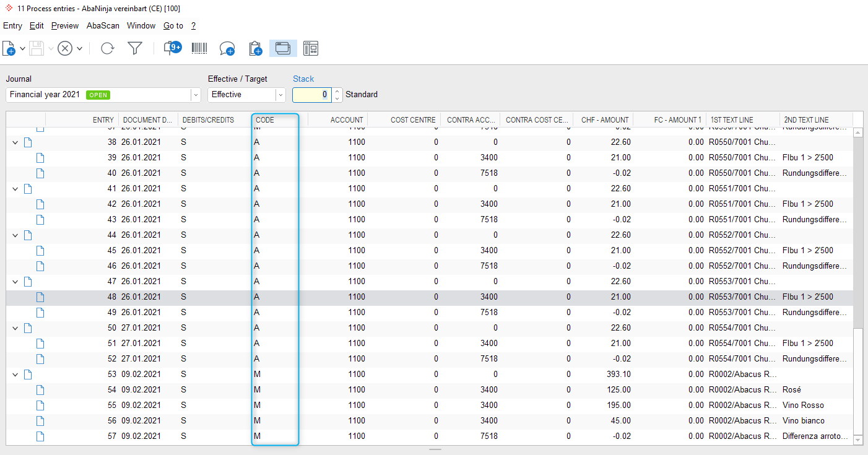
Task: Click the layout panel icon in toolbar
Action: [x=311, y=48]
